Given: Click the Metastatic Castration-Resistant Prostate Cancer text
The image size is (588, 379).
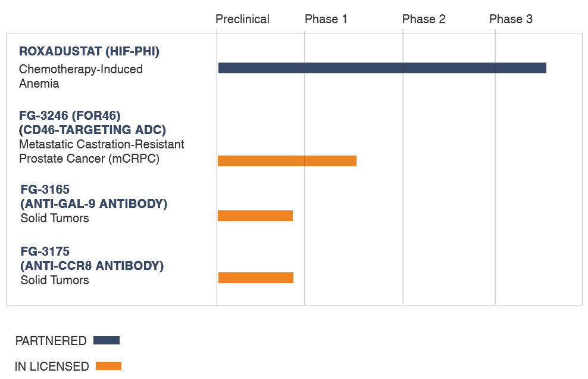Looking at the screenshot, I should [102, 151].
